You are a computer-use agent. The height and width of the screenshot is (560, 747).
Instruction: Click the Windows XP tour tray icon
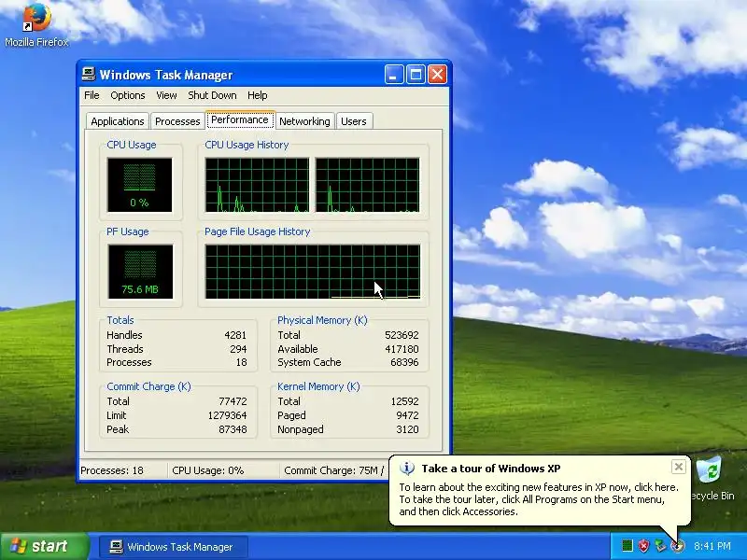[677, 546]
